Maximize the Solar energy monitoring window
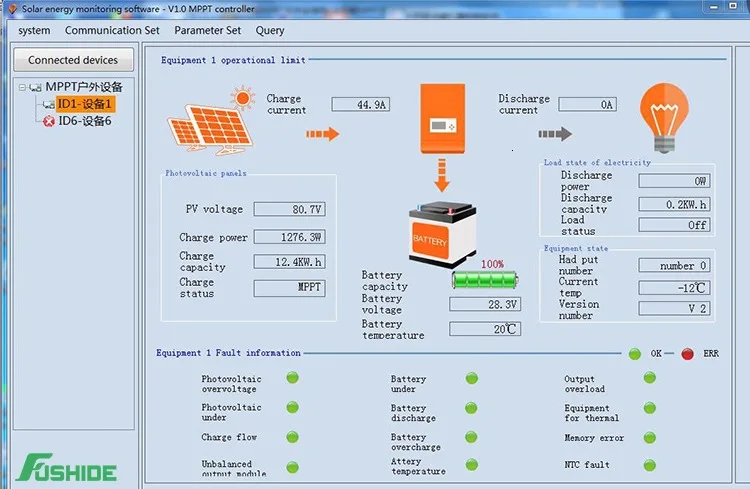 click(x=733, y=6)
